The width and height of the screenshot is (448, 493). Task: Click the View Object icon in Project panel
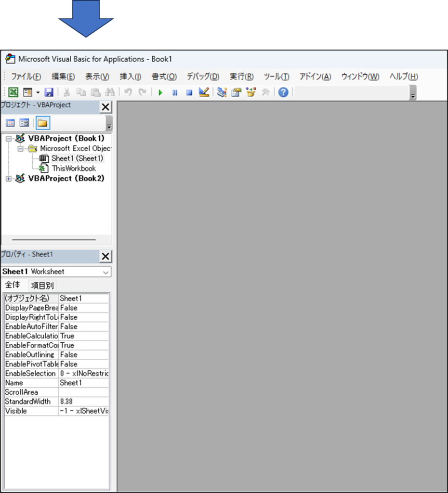click(x=24, y=123)
